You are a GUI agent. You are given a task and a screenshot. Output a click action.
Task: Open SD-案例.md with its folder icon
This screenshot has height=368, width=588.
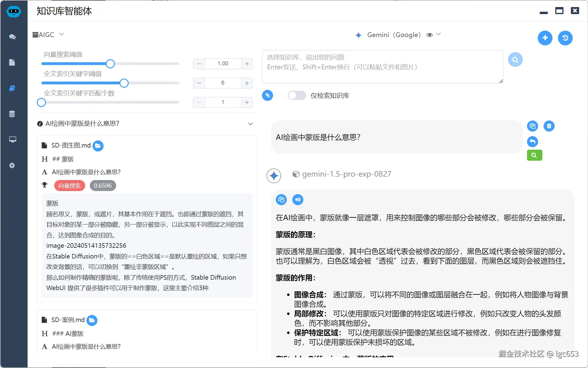pos(92,320)
